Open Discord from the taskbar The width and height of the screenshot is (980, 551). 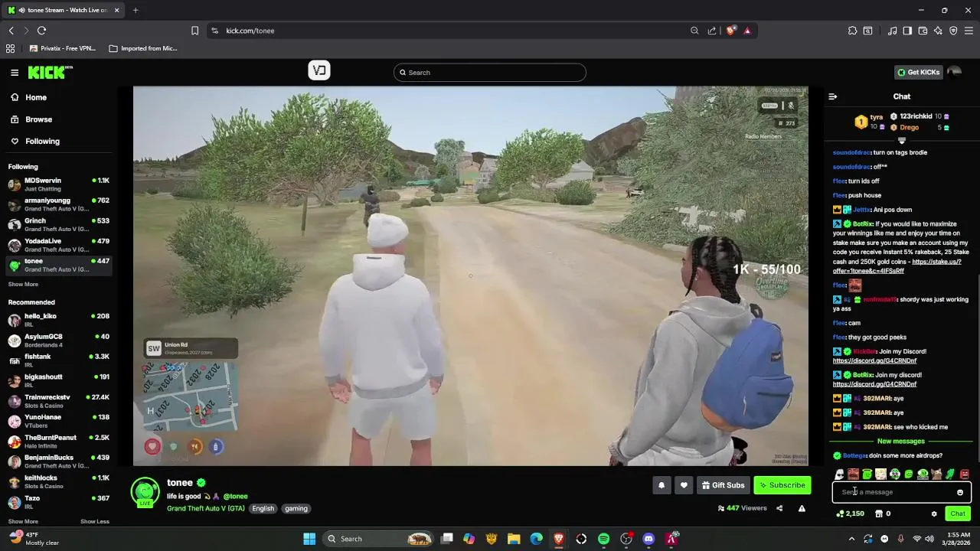pyautogui.click(x=648, y=539)
